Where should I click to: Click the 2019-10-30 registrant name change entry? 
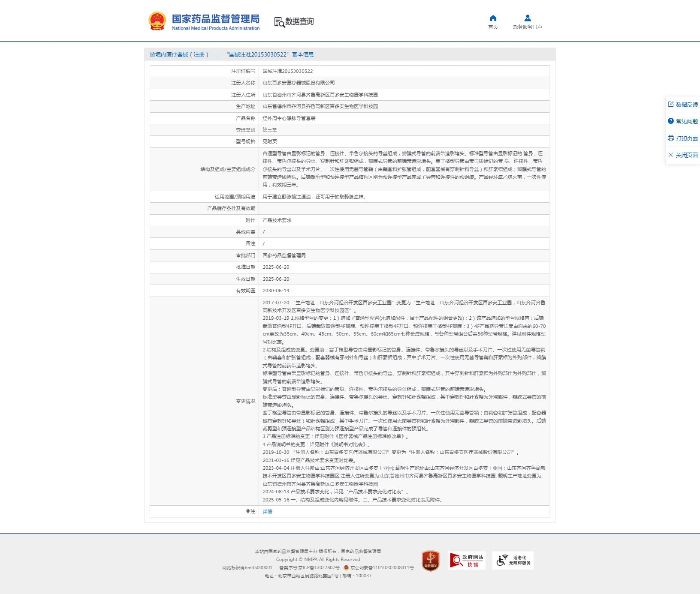click(x=392, y=452)
